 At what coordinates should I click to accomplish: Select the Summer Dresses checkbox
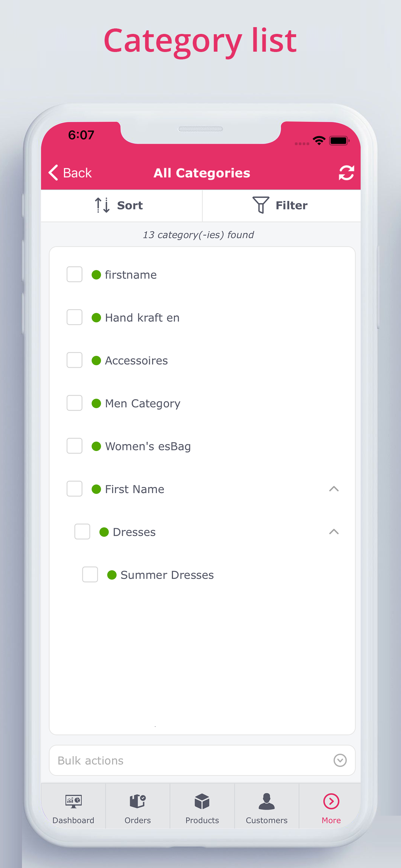(x=90, y=574)
